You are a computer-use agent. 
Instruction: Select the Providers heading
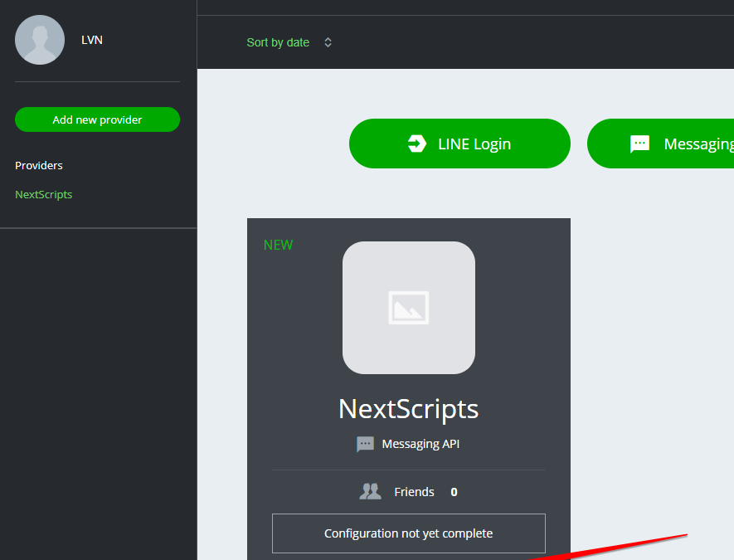(x=39, y=165)
